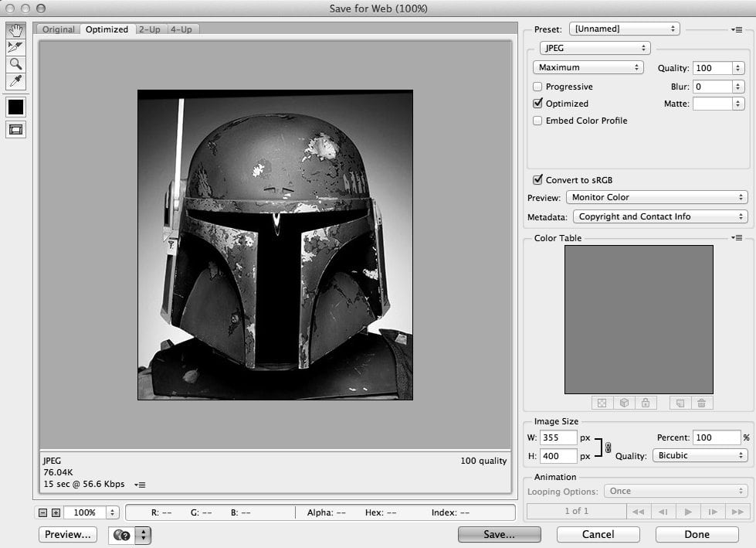Image resolution: width=756 pixels, height=548 pixels.
Task: Toggle slices visibility icon
Action: pyautogui.click(x=16, y=129)
